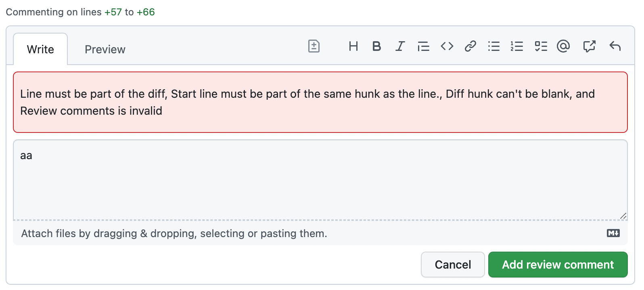Click inside the comment text area containing 'aa'
Viewport: 644px width, 290px height.
coord(320,180)
